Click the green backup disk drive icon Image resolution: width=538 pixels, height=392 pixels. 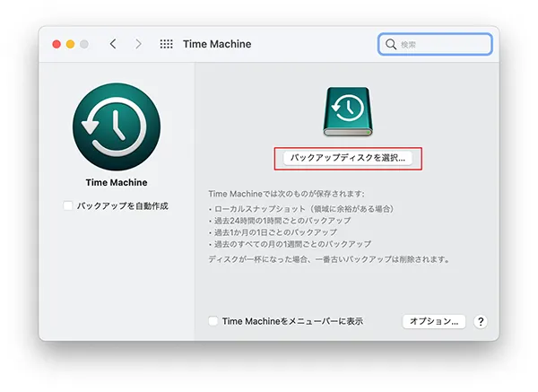pos(348,111)
